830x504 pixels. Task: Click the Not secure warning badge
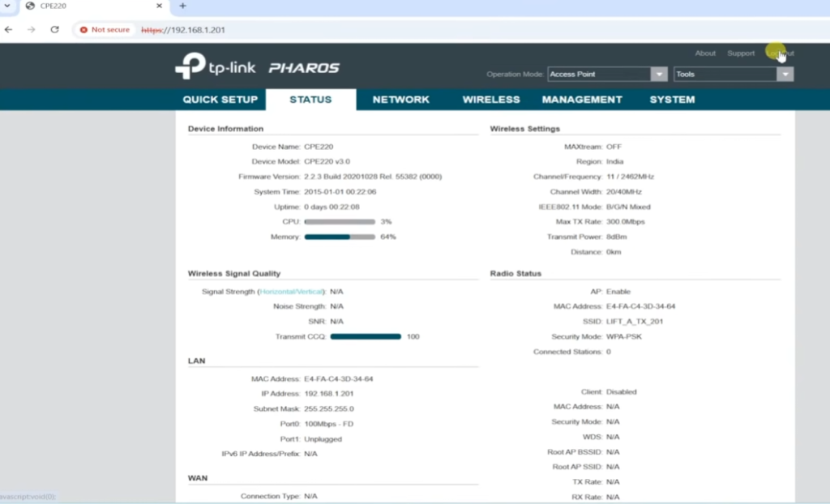pos(105,30)
